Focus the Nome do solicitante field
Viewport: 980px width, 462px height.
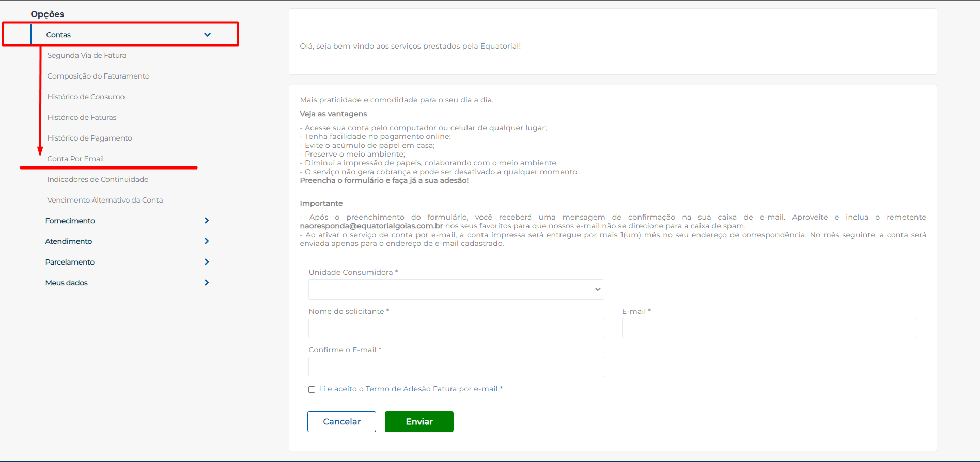[456, 328]
